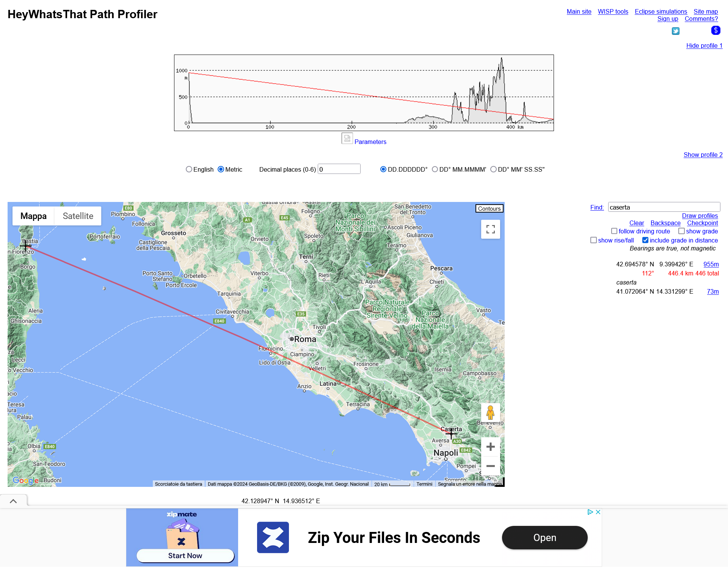Click the HeyWhatsThat Path Profiler heading
This screenshot has width=728, height=574.
[82, 14]
